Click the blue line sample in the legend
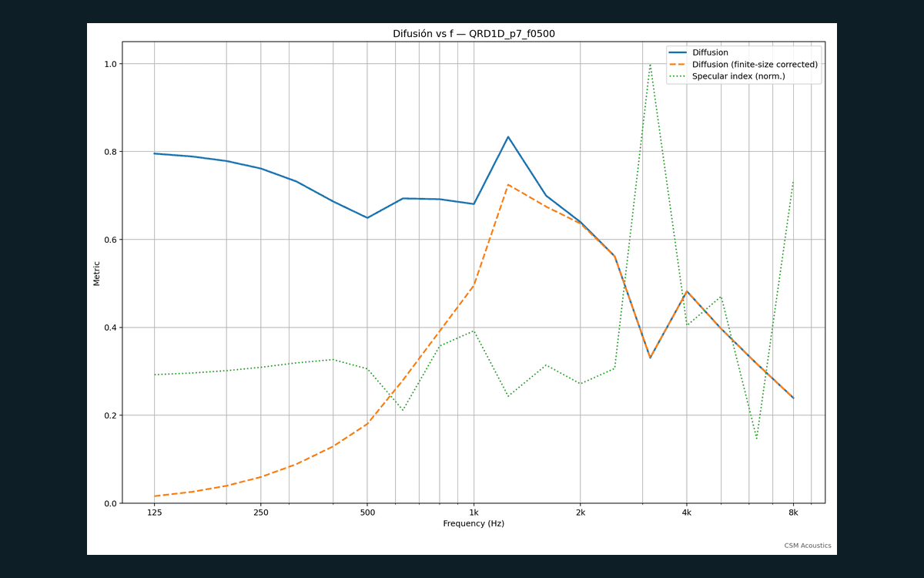This screenshot has width=924, height=578. click(678, 52)
